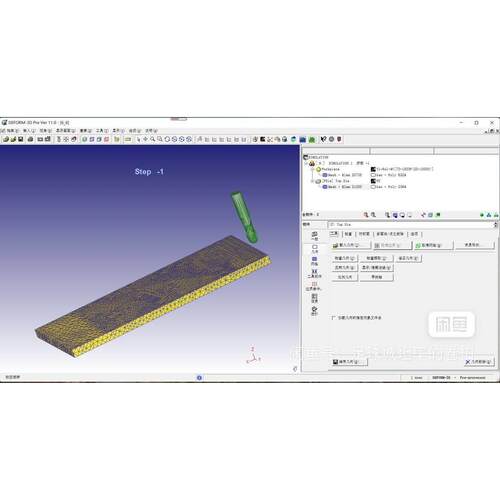500x500 pixels.
Task: Select the arrow pointer tool in the toolbar
Action: click(x=138, y=139)
